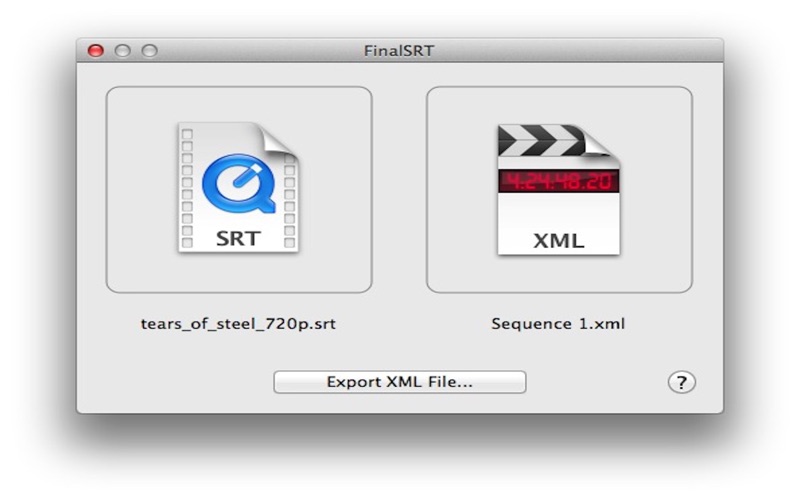Click the Export XML File... button

click(x=399, y=382)
